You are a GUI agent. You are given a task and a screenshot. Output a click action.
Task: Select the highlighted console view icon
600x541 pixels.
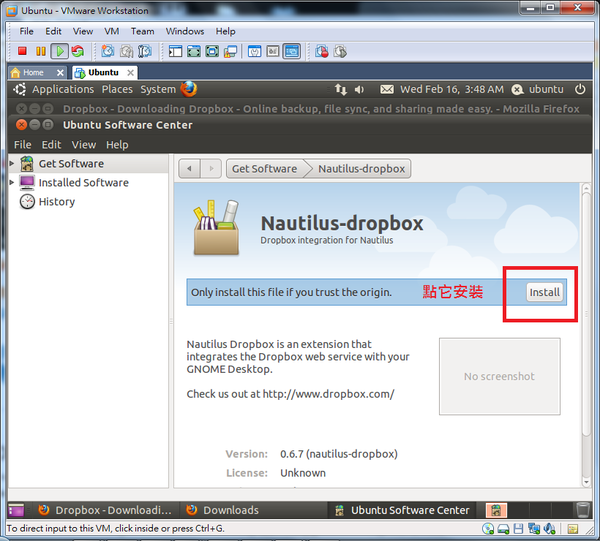(292, 51)
